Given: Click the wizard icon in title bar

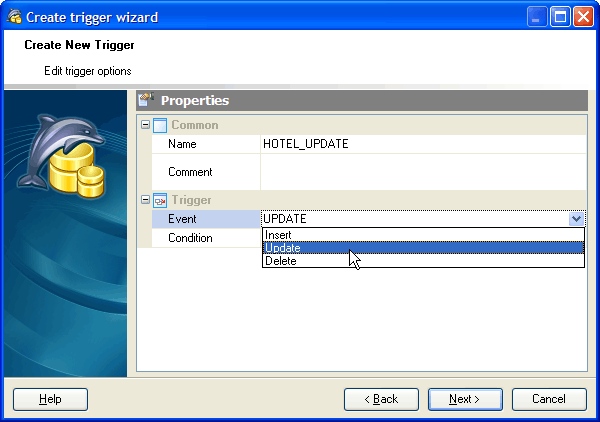Looking at the screenshot, I should click(x=14, y=16).
